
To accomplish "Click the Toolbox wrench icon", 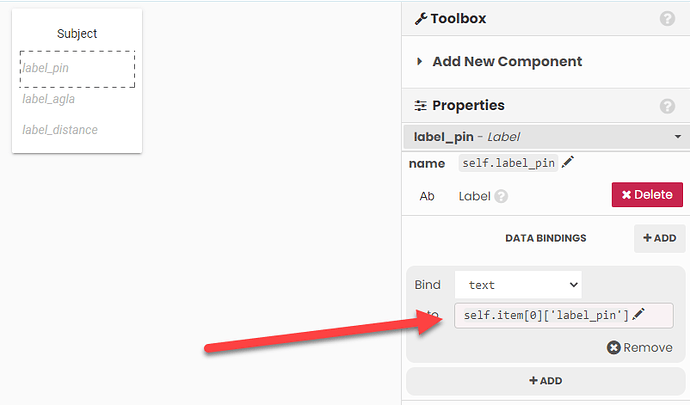I will (421, 18).
